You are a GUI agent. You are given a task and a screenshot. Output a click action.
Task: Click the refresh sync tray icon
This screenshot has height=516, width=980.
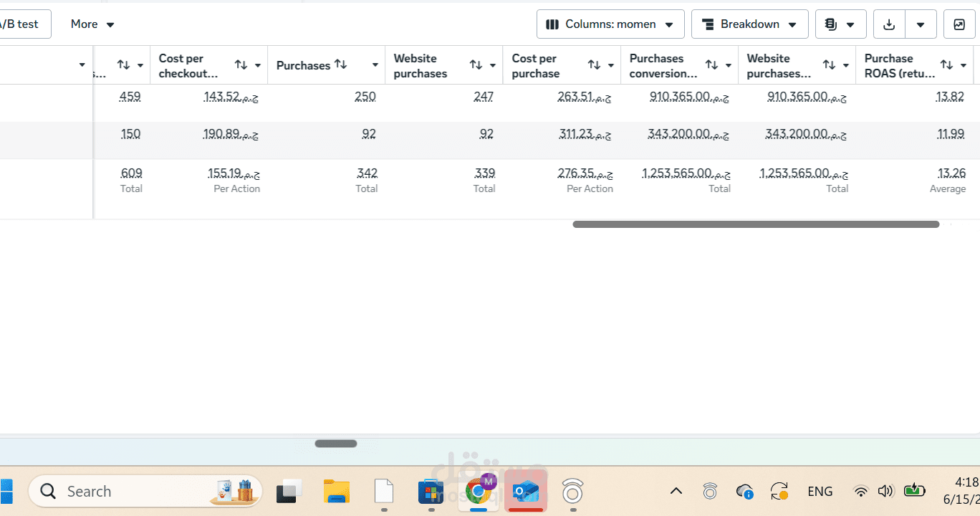(x=779, y=492)
